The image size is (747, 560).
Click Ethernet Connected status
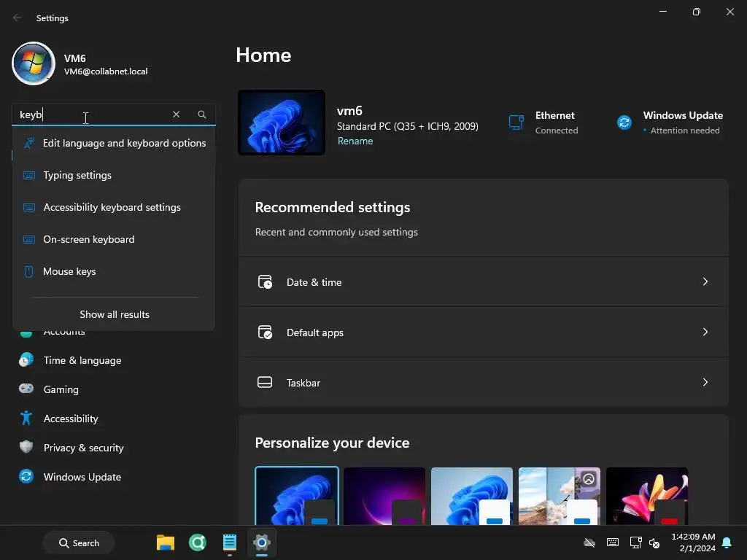(557, 131)
